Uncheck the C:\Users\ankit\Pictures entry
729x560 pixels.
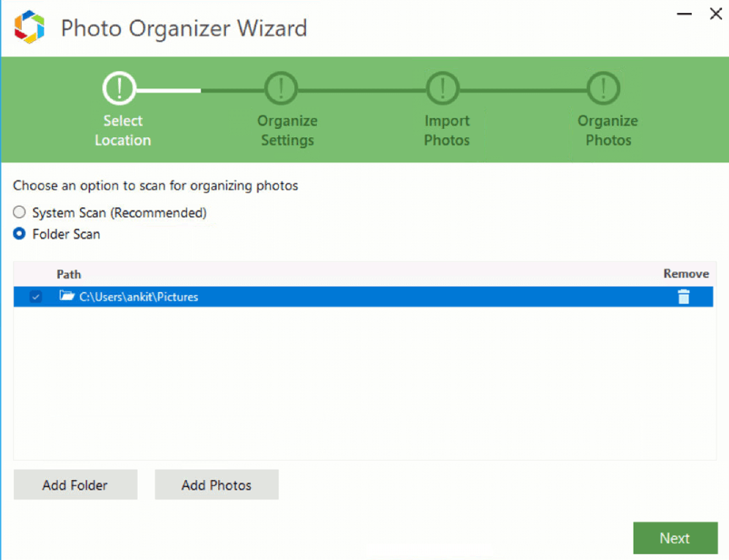click(35, 297)
